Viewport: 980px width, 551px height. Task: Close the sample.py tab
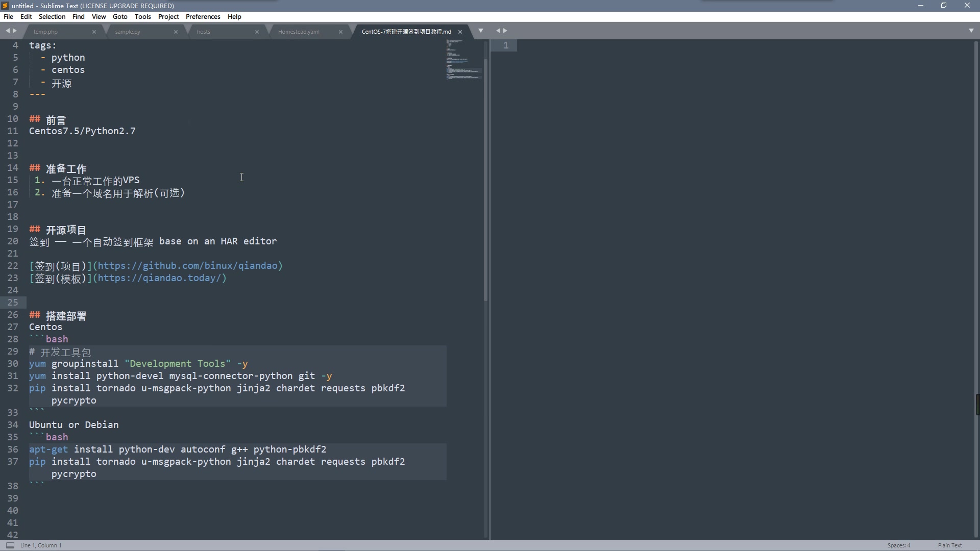[x=176, y=32]
